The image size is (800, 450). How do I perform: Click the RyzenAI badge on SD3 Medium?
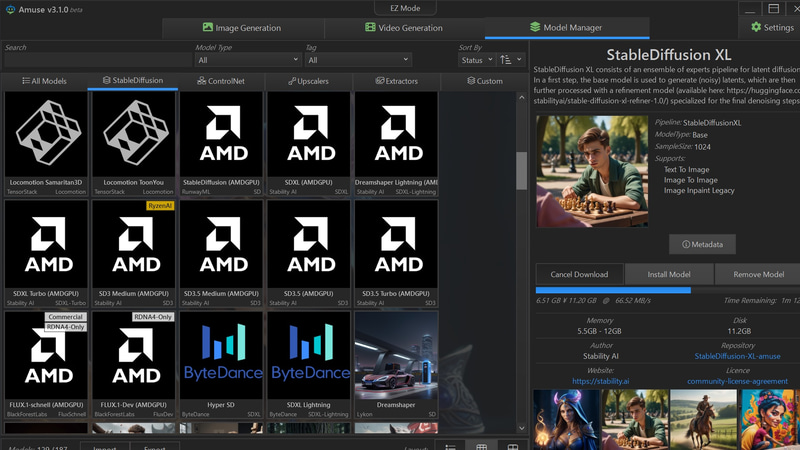(x=160, y=206)
